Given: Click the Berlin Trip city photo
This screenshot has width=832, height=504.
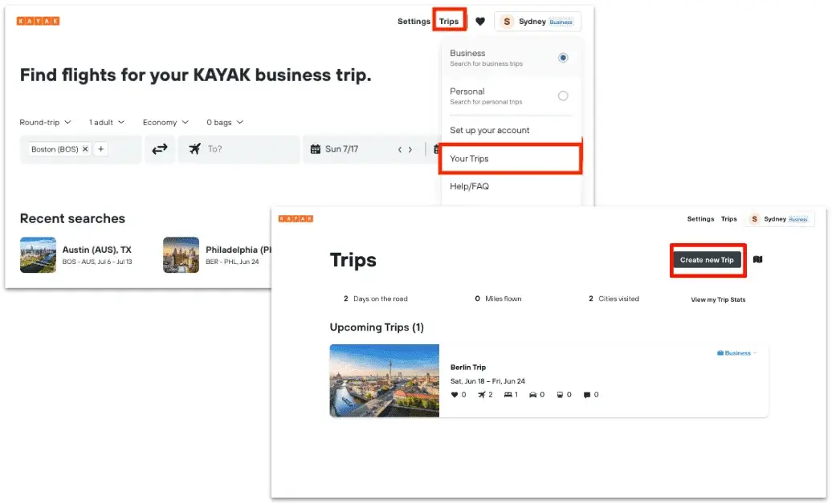Looking at the screenshot, I should pos(385,381).
